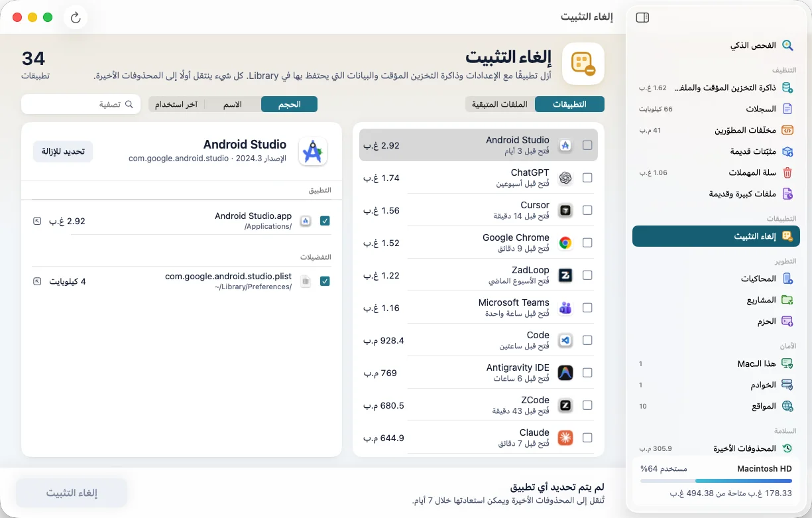Click the large Android Studio detail icon

(x=312, y=152)
